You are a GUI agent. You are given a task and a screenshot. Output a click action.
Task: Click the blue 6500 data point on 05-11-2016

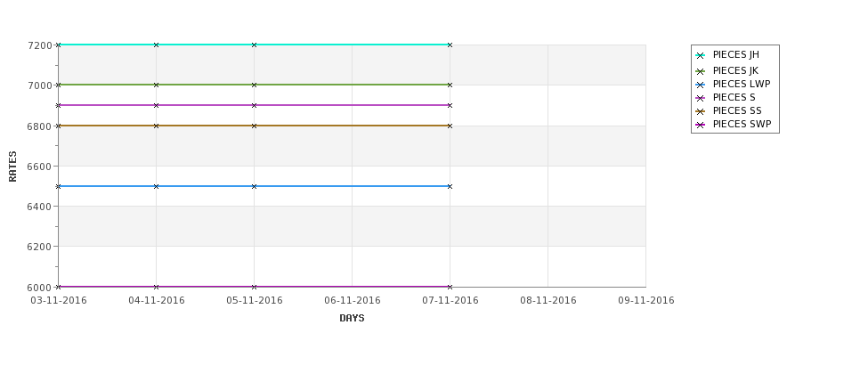point(254,186)
